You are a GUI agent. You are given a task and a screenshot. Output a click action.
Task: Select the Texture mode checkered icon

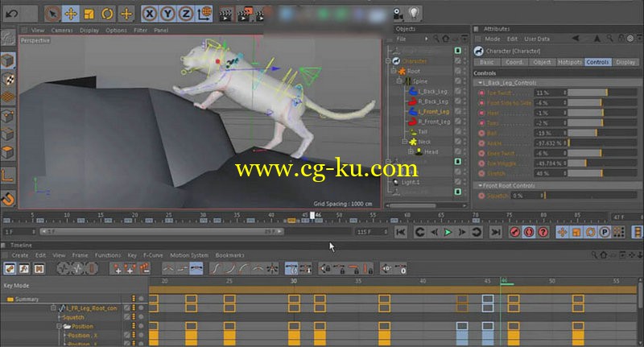8,79
